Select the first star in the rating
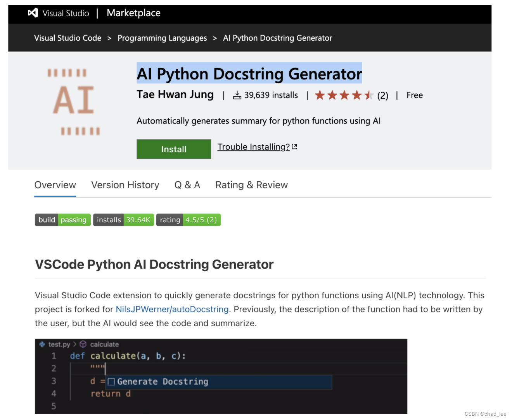This screenshot has width=512, height=420. [x=320, y=95]
